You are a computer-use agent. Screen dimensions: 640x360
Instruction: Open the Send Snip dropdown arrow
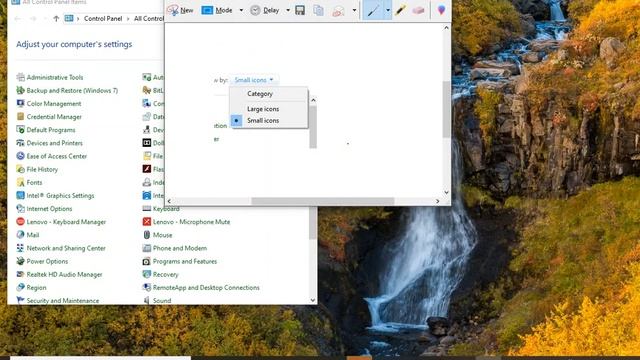(354, 10)
